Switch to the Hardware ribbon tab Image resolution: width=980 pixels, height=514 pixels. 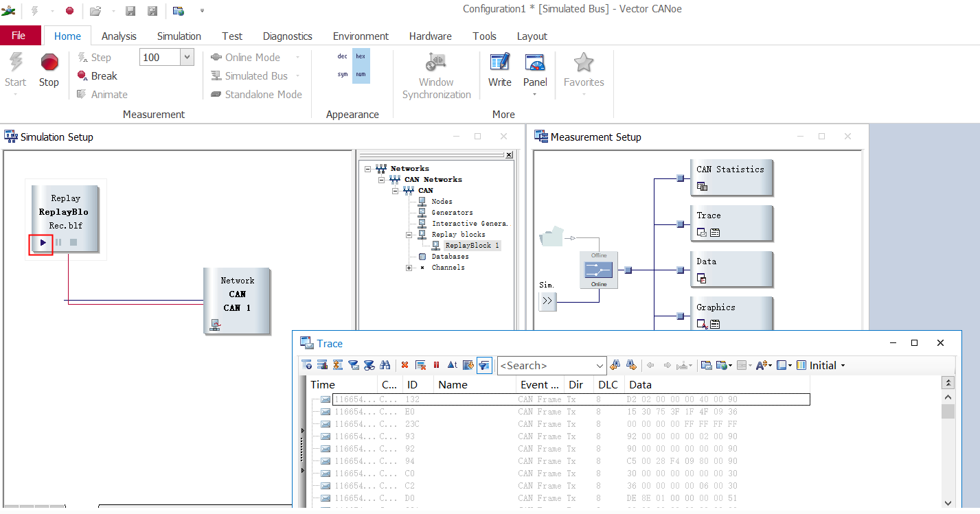[431, 36]
